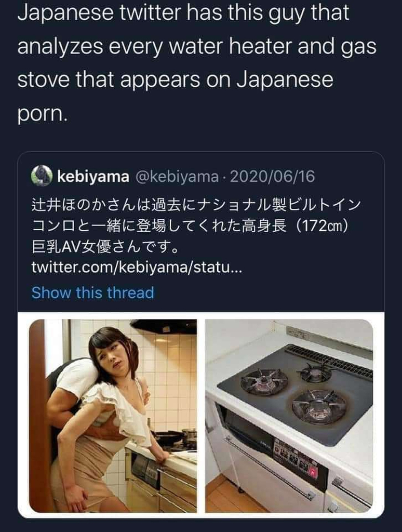
Task: Click the word porn in main tweet
Action: coord(42,115)
